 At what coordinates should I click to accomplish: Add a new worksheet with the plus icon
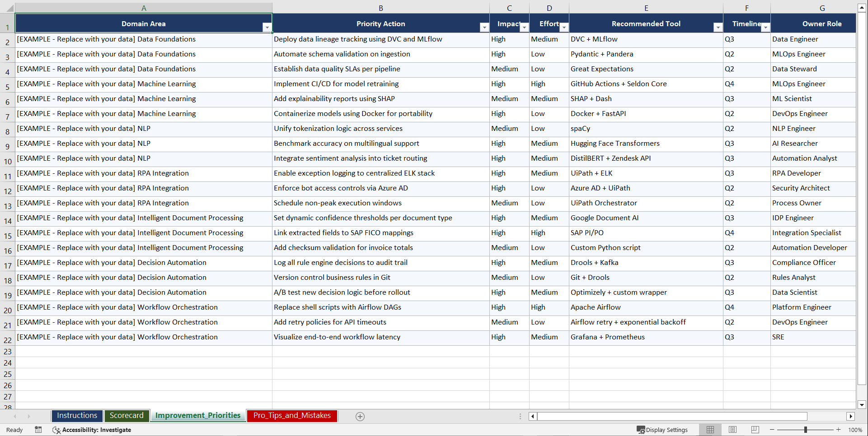[360, 416]
